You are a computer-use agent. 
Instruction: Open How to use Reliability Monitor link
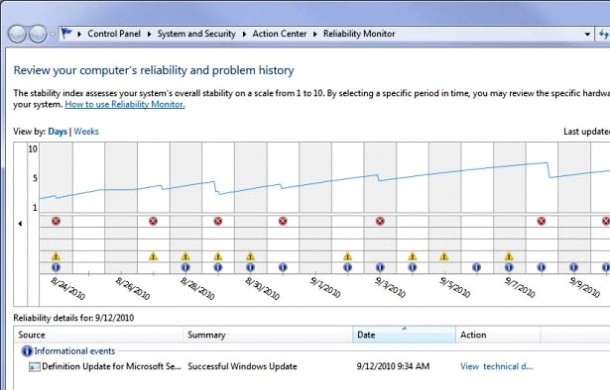pos(124,104)
